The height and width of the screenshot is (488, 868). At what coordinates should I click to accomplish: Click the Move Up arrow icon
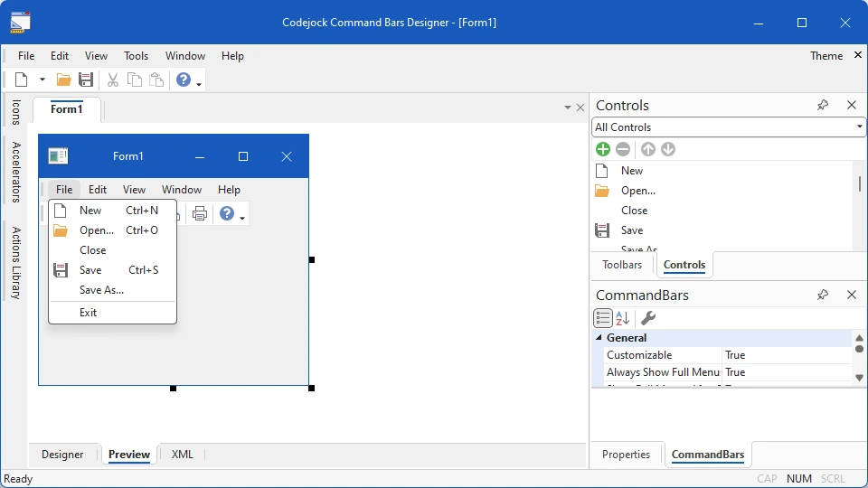coord(648,149)
